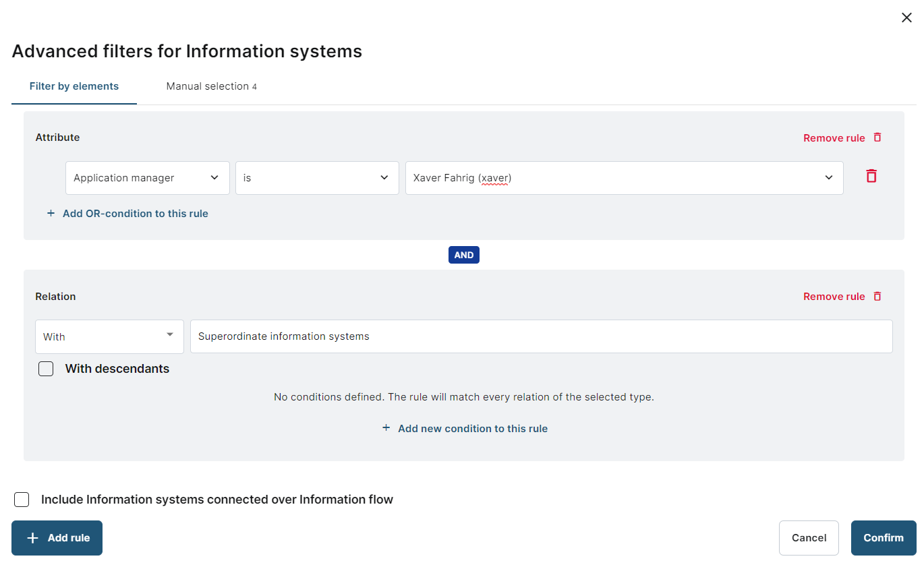
Task: Tick Include Information systems connected over Information flow
Action: pyautogui.click(x=22, y=500)
